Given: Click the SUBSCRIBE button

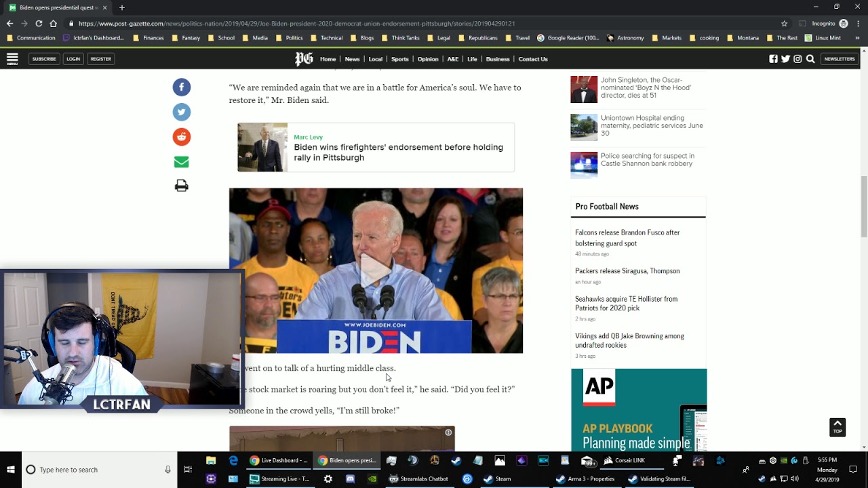Looking at the screenshot, I should tap(44, 59).
